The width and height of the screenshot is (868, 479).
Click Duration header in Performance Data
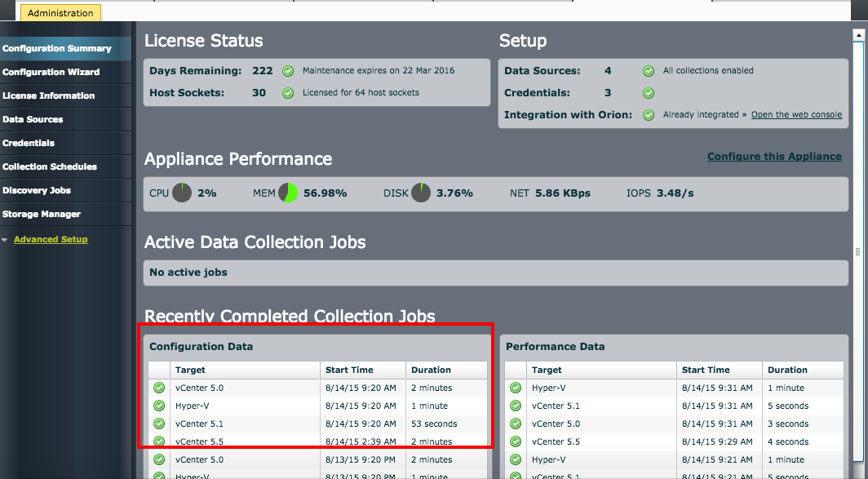(804, 370)
